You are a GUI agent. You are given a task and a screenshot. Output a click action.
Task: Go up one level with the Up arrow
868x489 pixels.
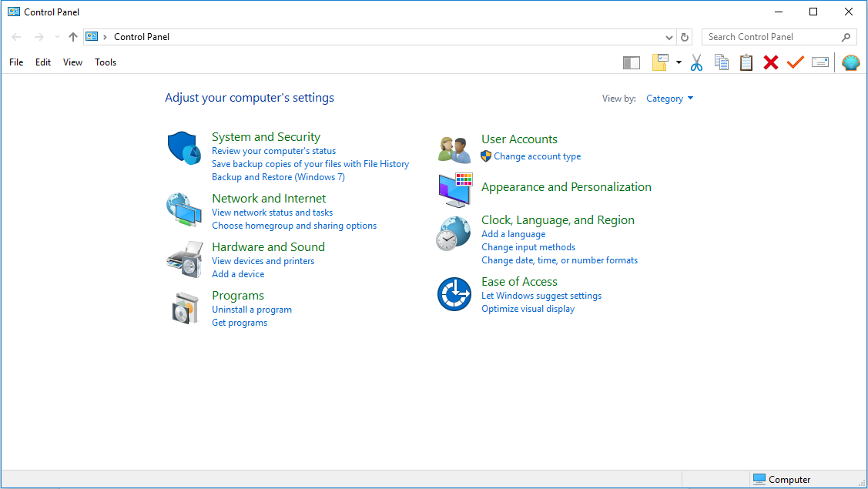[x=73, y=37]
